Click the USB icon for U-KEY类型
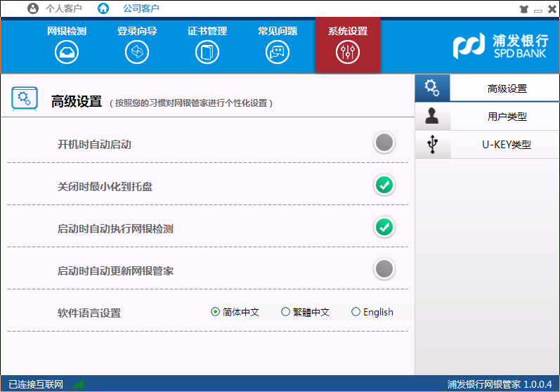Image resolution: width=560 pixels, height=392 pixels. coord(433,145)
